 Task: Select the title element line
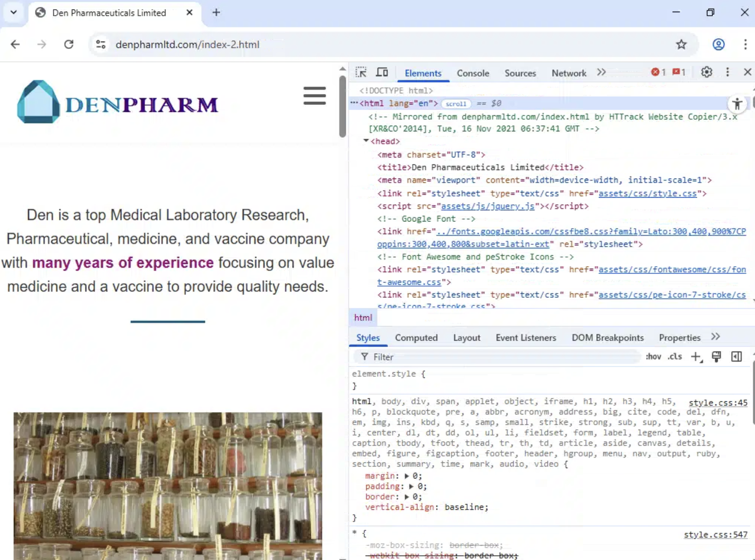(480, 167)
